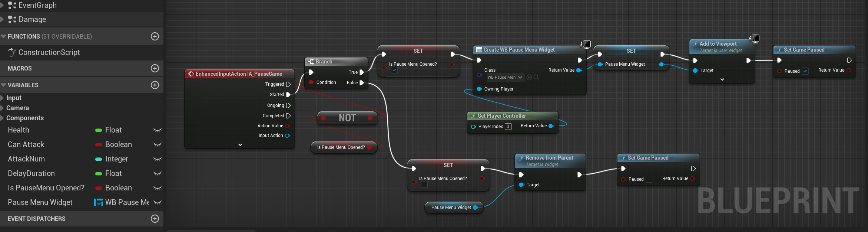Click the Branch Condition input pin
Viewport: 868px width, 232px height.
pos(311,82)
